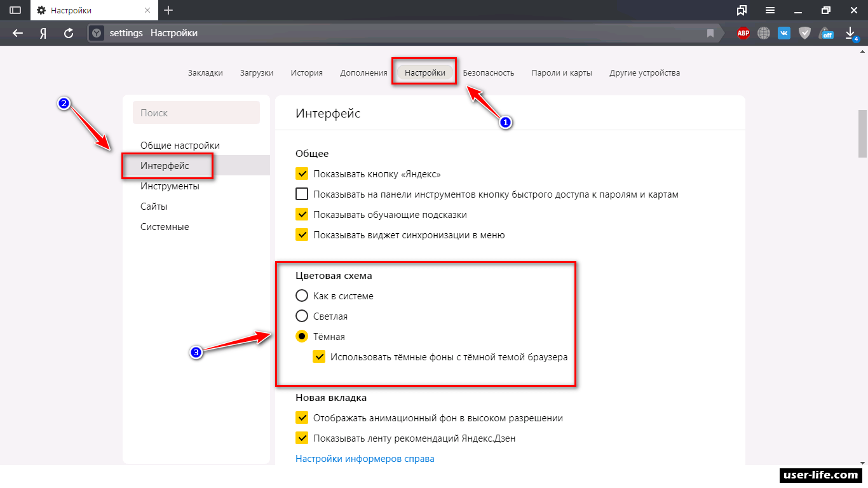Uncheck Показывать виджет синхронизации в меню
The image size is (868, 488).
coord(302,234)
